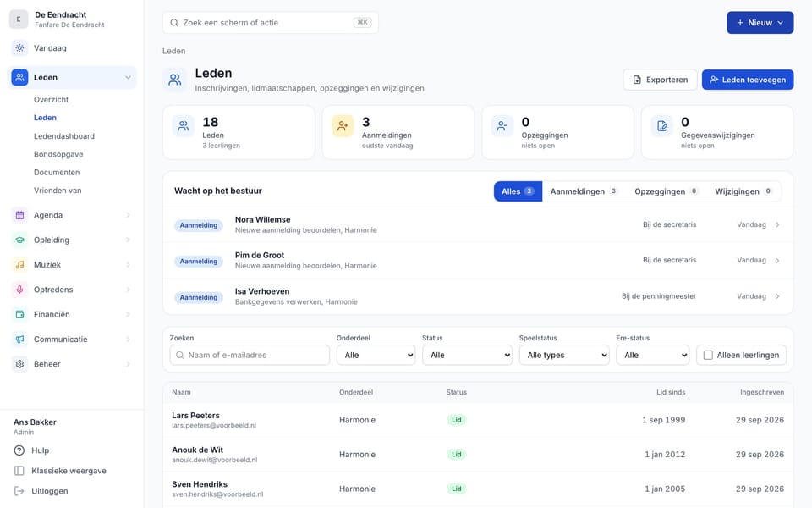Switch to the Opzeggingen tab
The image size is (812, 508).
(667, 191)
